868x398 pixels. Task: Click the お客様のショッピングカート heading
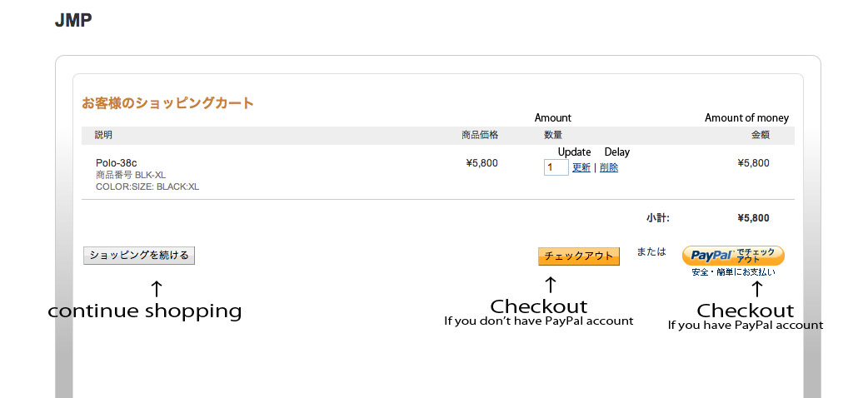tap(167, 103)
